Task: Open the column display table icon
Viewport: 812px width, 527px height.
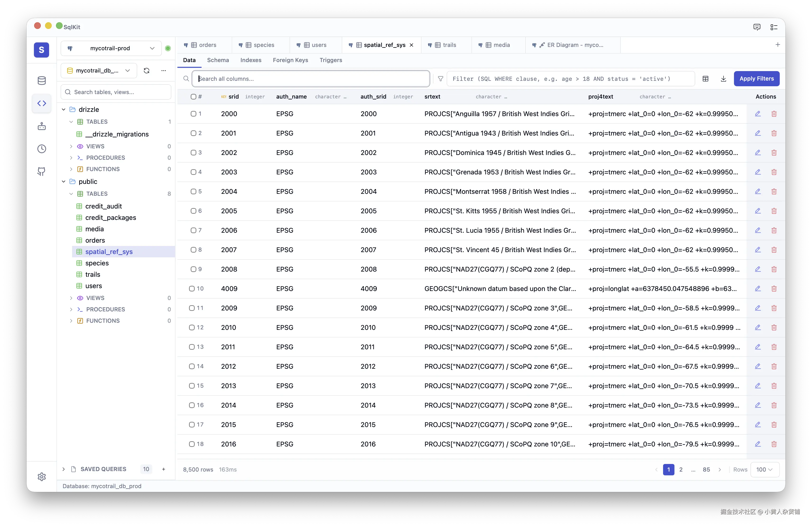Action: (x=706, y=79)
